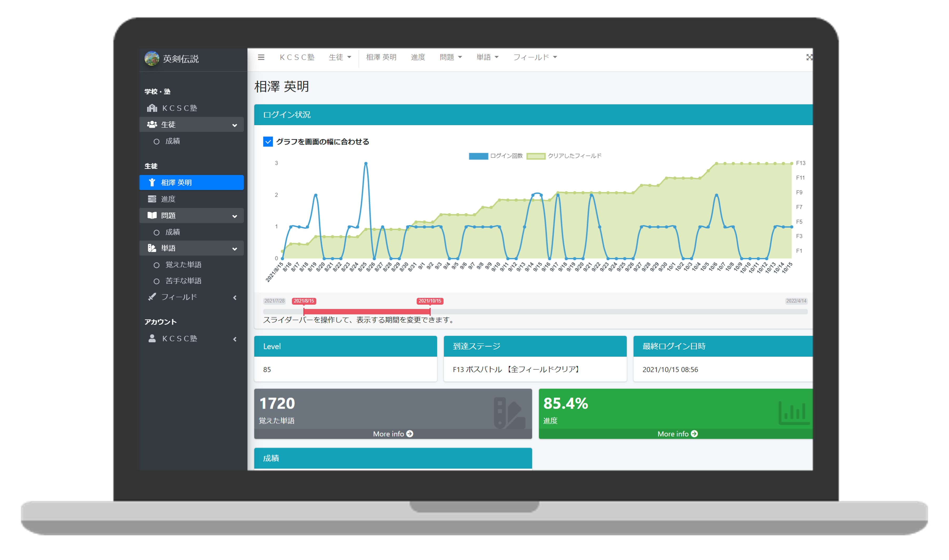This screenshot has width=949, height=560.
Task: Click the 85.4% progress value
Action: tap(565, 404)
